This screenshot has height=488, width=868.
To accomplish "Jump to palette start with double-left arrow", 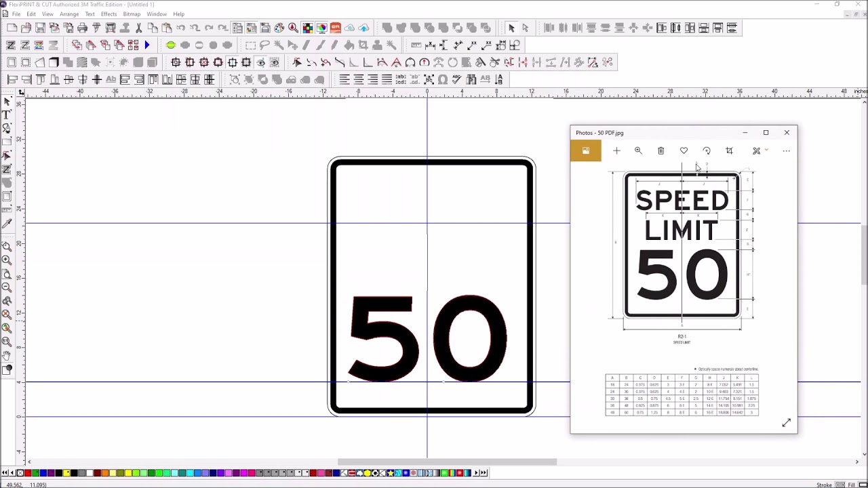I will tap(5, 472).
